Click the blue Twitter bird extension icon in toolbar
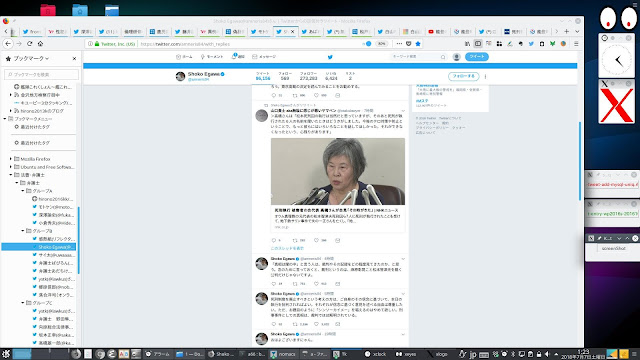Image resolution: width=640 pixels, height=360 pixels. point(531,44)
